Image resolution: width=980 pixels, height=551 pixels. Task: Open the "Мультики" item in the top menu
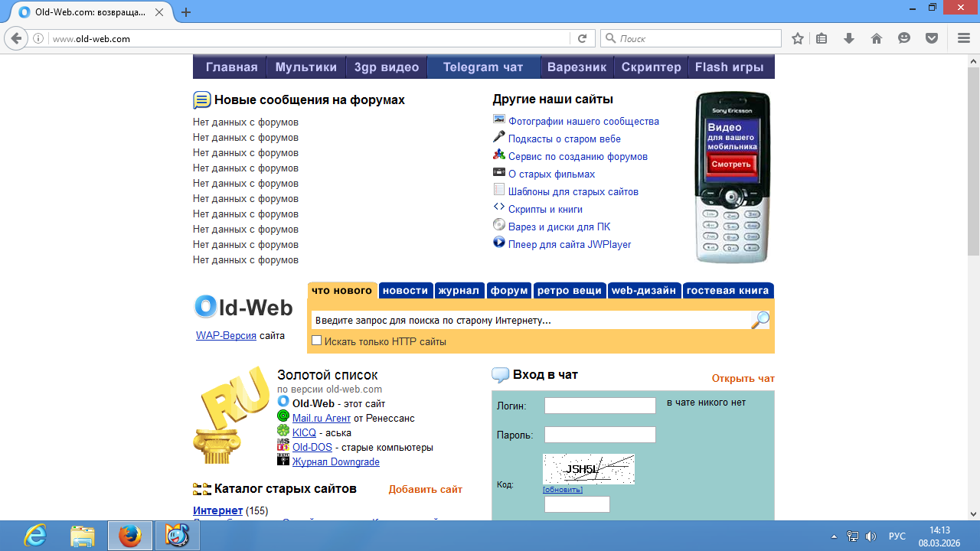point(305,67)
